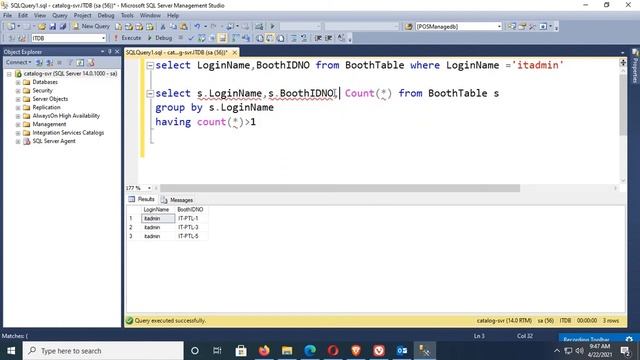640x360 pixels.
Task: Click the Properties wrench icon in top toolbar
Action: pos(532,27)
